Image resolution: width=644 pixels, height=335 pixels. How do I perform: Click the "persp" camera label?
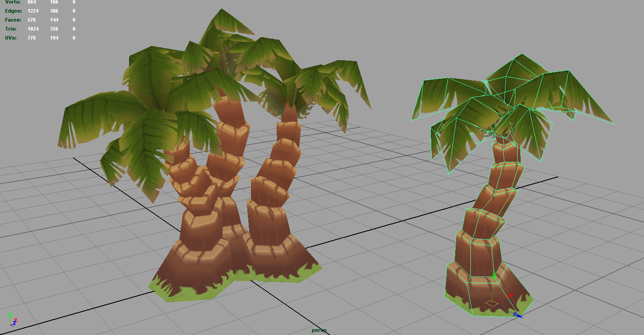tap(319, 331)
